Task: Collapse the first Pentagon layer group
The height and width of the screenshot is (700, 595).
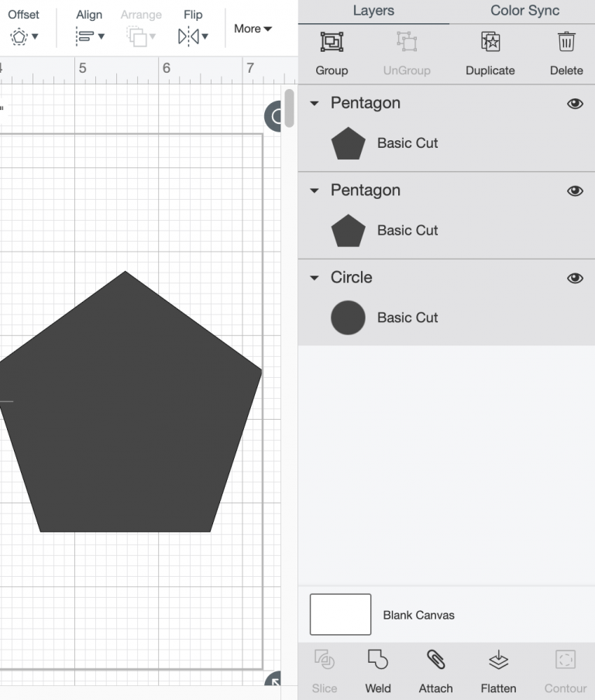Action: (315, 104)
